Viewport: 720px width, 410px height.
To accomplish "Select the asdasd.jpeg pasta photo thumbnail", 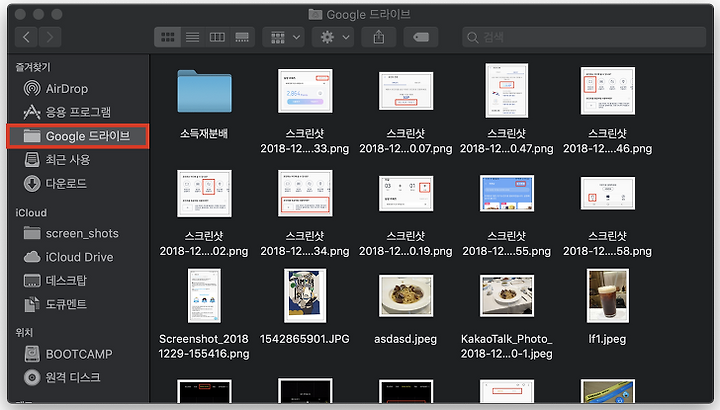I will coord(406,296).
